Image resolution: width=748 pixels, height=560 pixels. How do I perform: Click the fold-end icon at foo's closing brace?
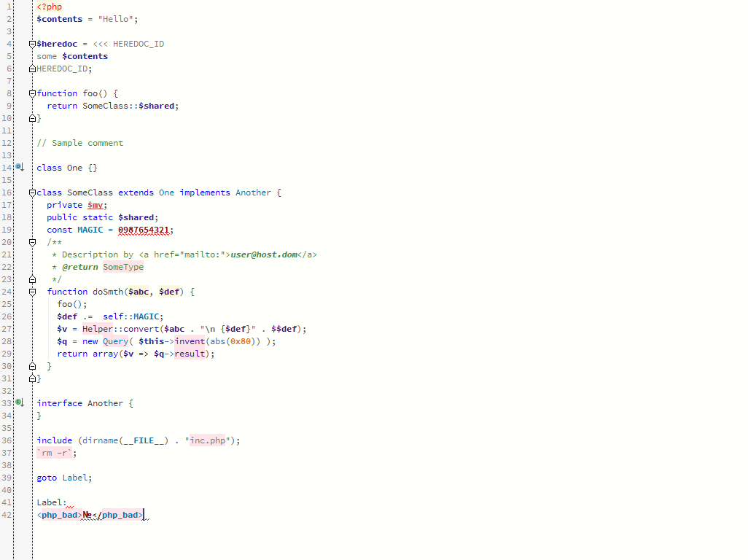31,117
